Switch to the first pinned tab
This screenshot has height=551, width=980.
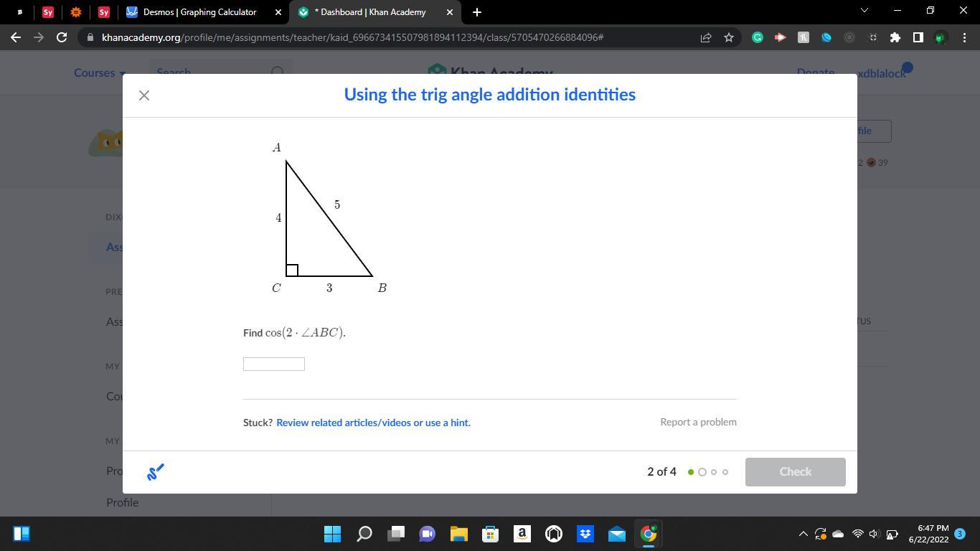pos(19,12)
